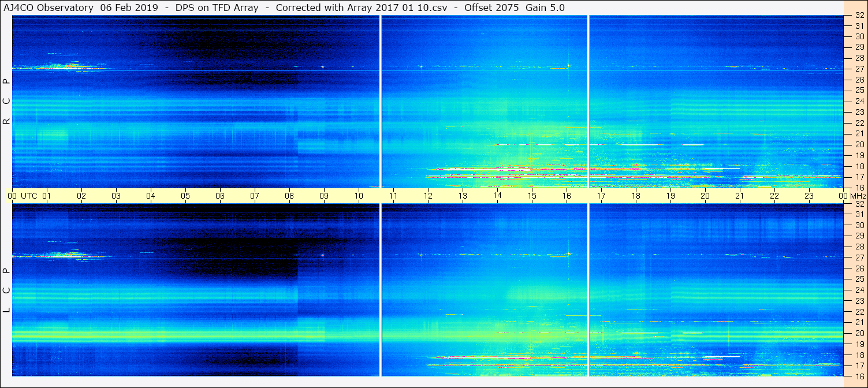This screenshot has height=388, width=868.
Task: Select hour 23 on the time axis
Action: pyautogui.click(x=809, y=196)
